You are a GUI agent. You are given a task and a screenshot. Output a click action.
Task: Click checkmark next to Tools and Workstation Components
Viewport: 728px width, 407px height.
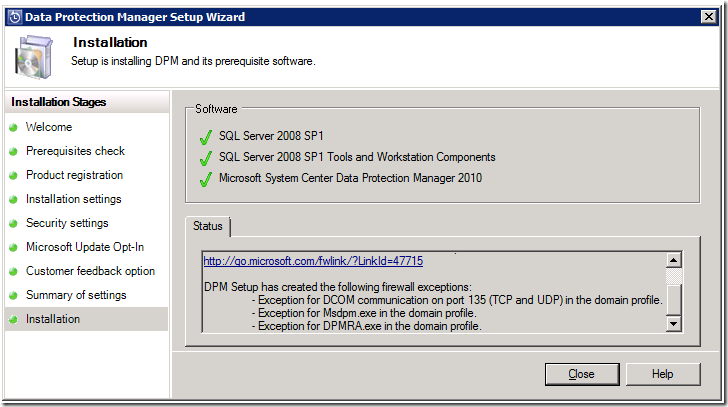(206, 158)
